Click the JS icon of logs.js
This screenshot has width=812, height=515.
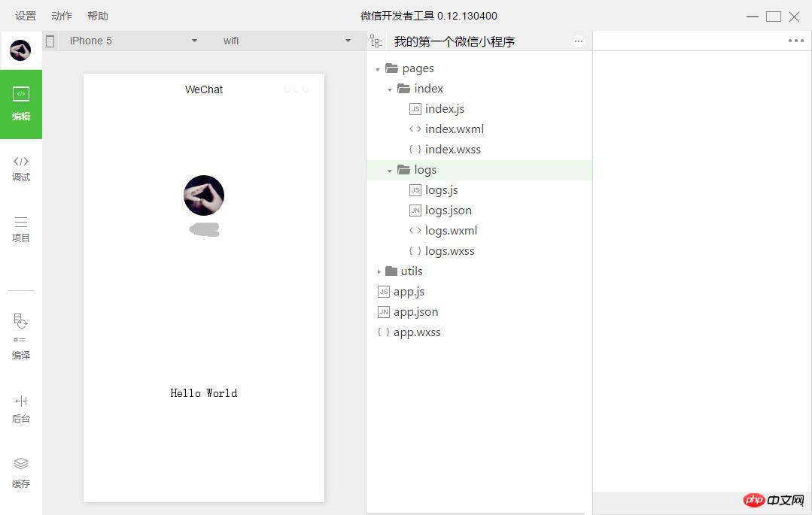pyautogui.click(x=415, y=190)
